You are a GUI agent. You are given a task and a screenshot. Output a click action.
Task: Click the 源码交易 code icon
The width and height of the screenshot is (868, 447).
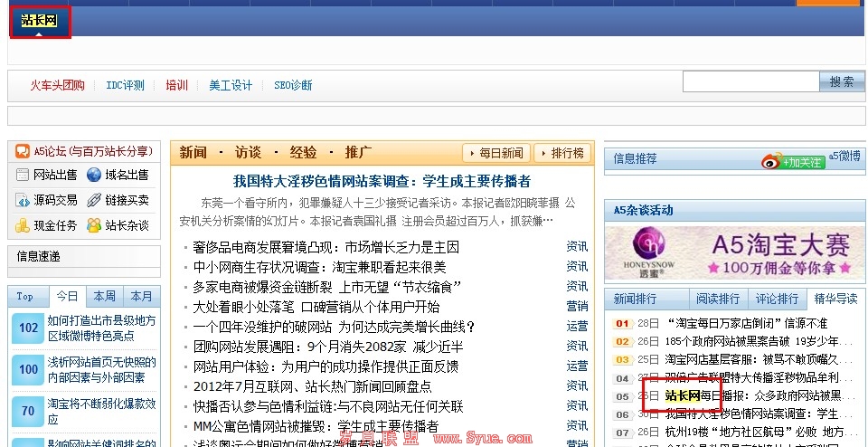23,200
